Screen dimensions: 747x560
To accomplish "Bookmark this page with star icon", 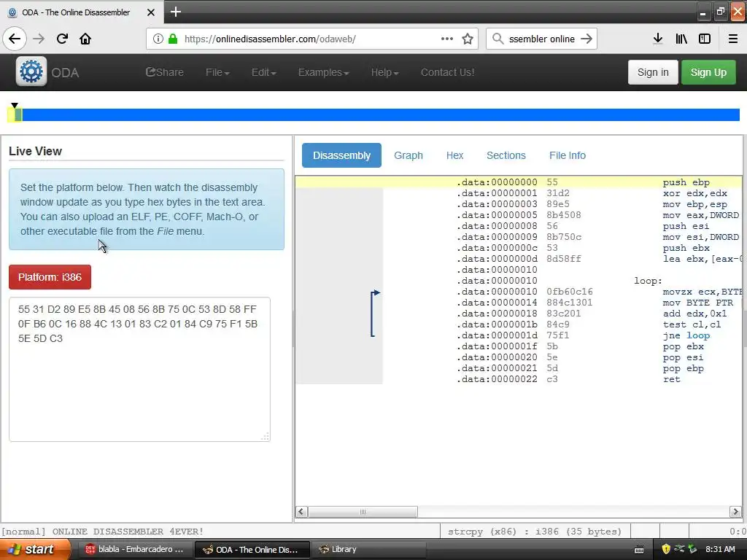I will [468, 39].
